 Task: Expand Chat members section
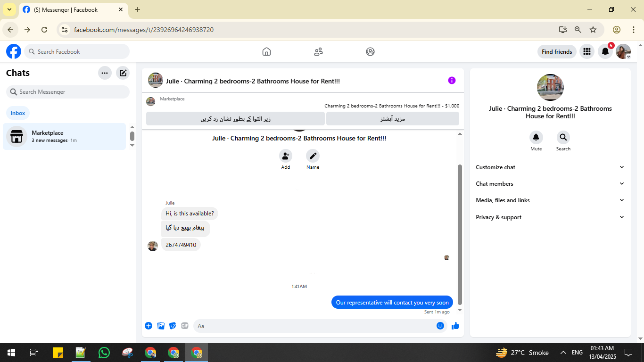[550, 184]
